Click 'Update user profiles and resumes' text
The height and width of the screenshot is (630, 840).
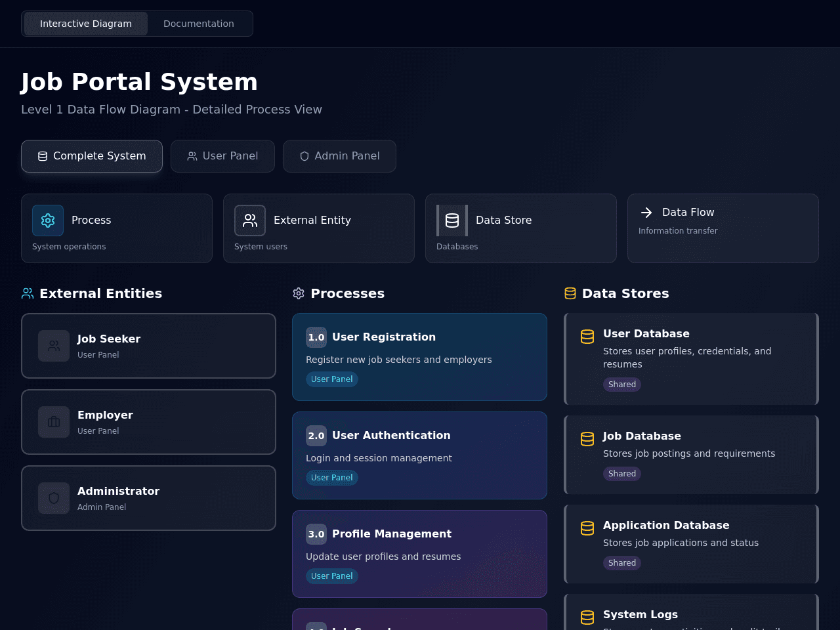(383, 556)
